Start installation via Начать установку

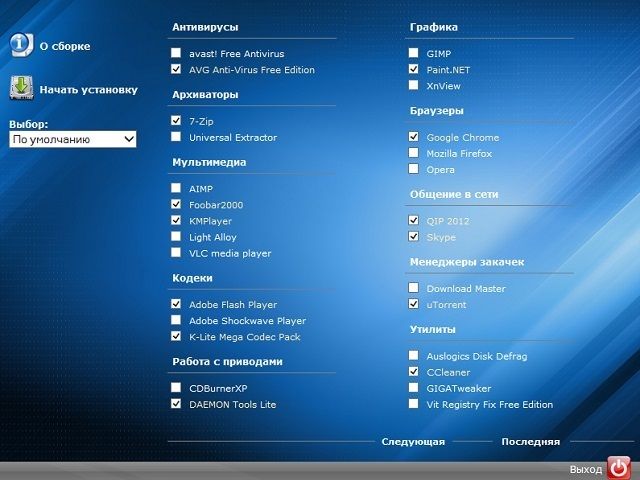pyautogui.click(x=89, y=90)
